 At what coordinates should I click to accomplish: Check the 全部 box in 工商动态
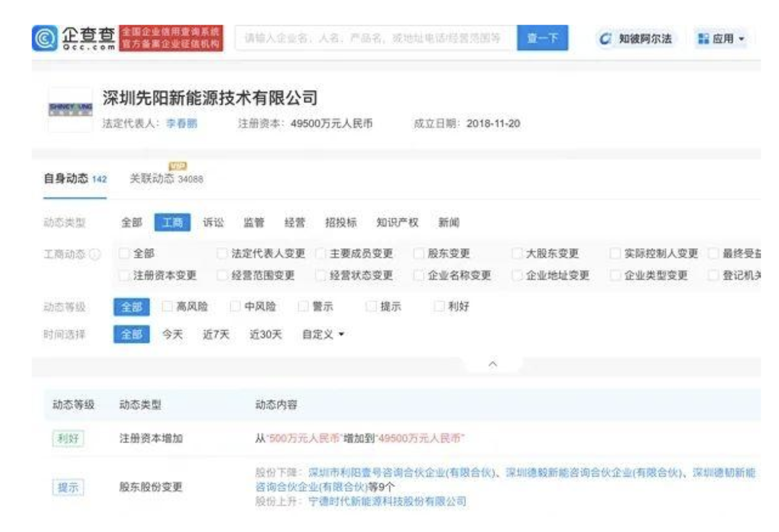tap(124, 254)
